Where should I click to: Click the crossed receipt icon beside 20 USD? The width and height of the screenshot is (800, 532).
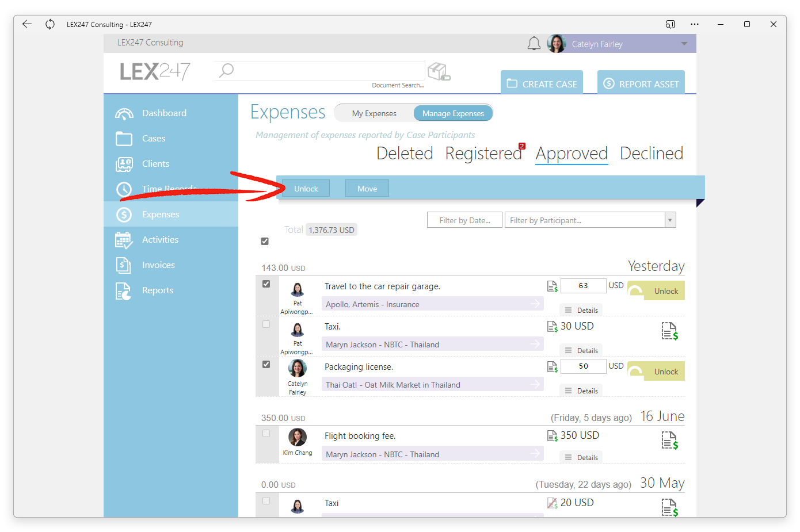[553, 503]
